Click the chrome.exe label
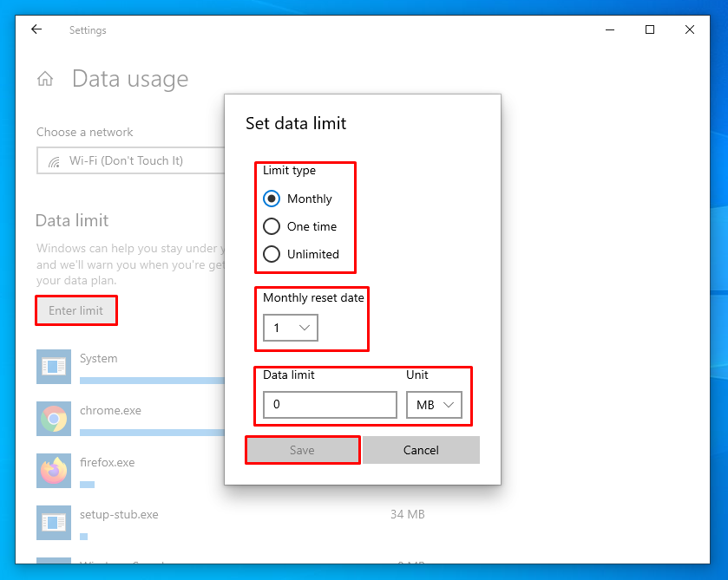 tap(110, 410)
